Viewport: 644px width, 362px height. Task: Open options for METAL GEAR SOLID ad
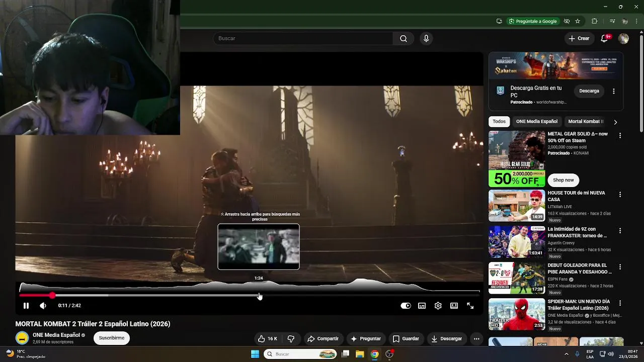[620, 136]
